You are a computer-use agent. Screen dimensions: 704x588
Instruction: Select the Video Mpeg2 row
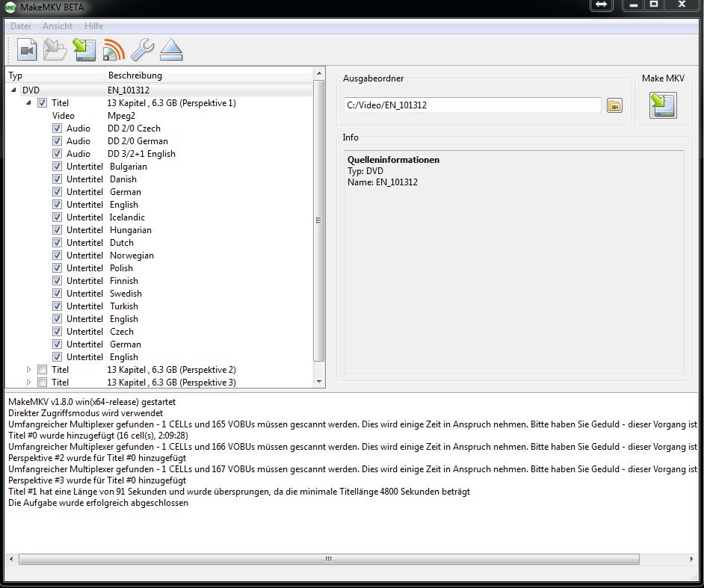(158, 116)
